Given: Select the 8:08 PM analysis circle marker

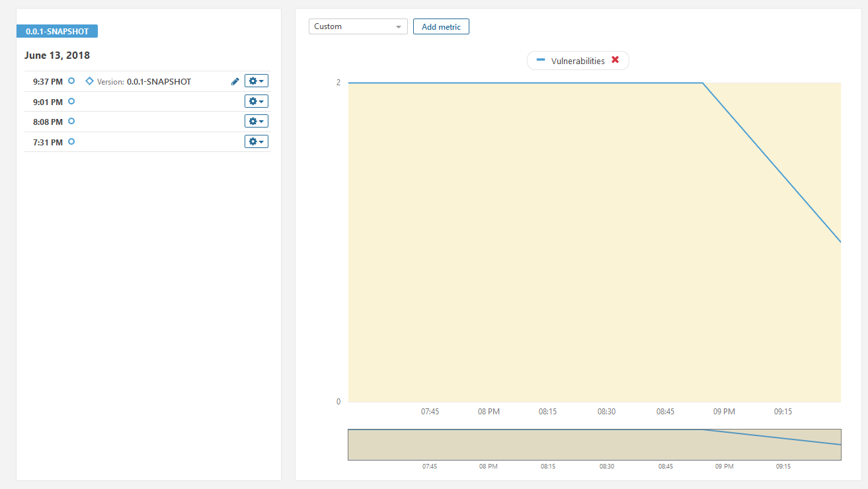Looking at the screenshot, I should click(x=71, y=121).
